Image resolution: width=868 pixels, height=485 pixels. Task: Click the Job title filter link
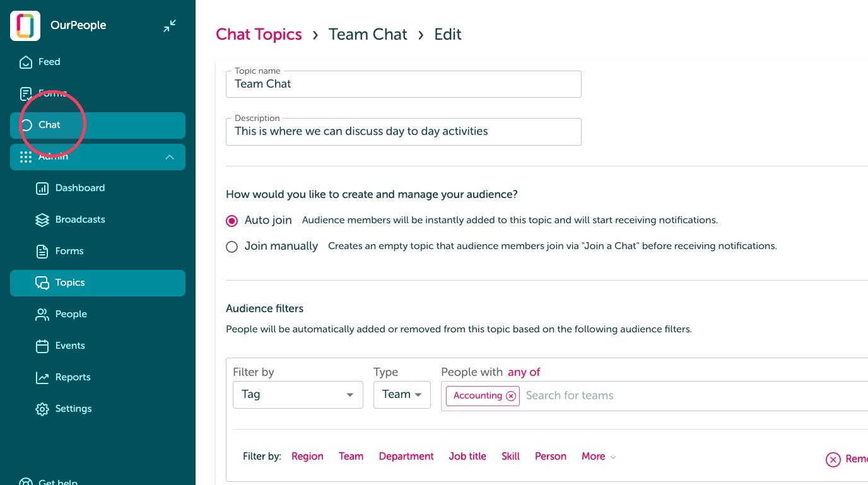(x=467, y=457)
